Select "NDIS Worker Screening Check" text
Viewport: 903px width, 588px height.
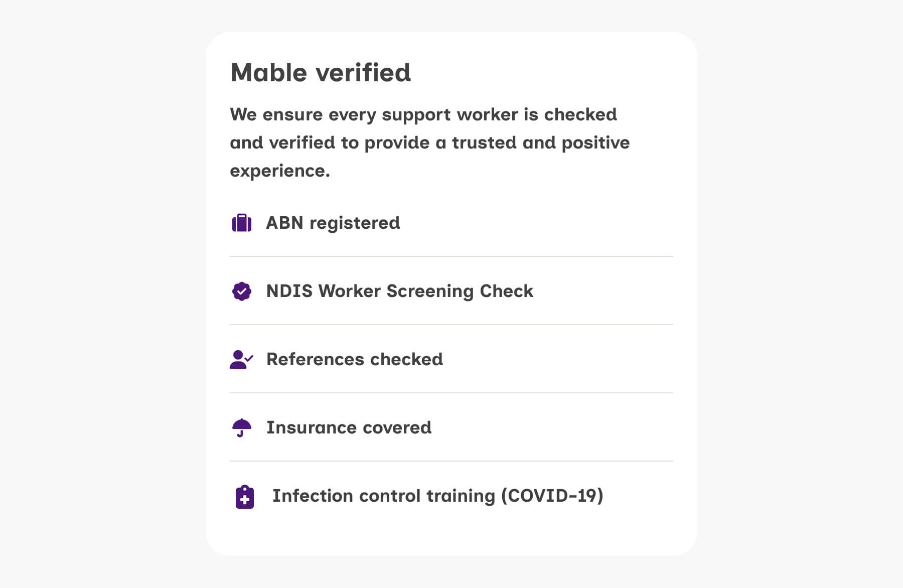click(399, 291)
